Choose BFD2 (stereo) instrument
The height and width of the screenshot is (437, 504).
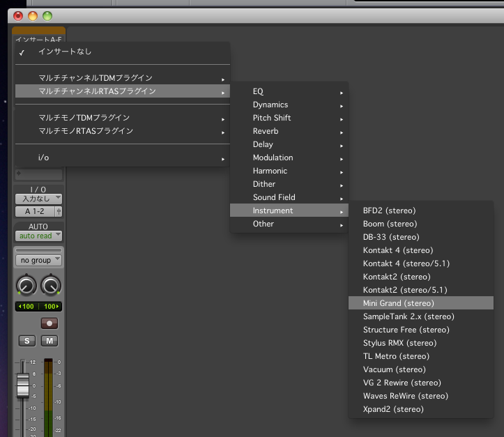(421, 210)
